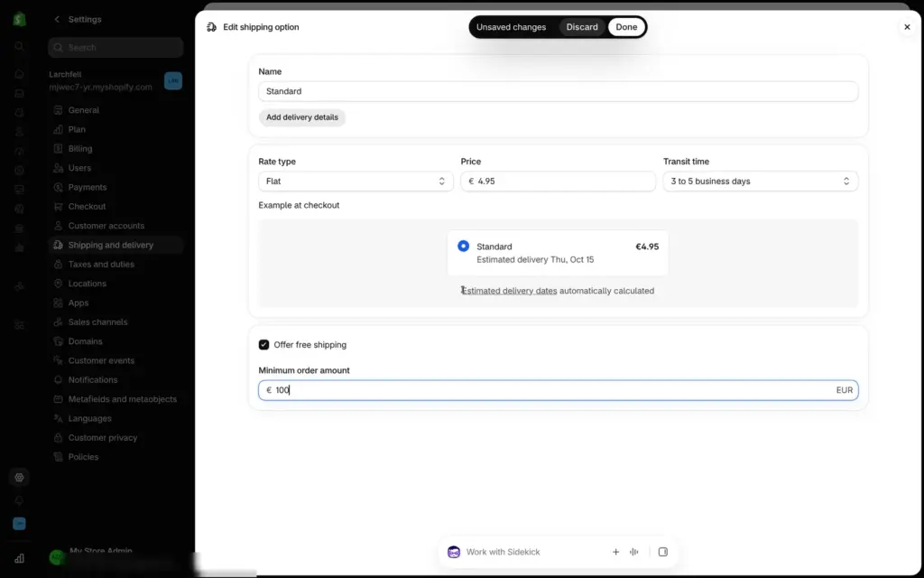
Task: Click the Customer privacy lock icon
Action: (58, 438)
